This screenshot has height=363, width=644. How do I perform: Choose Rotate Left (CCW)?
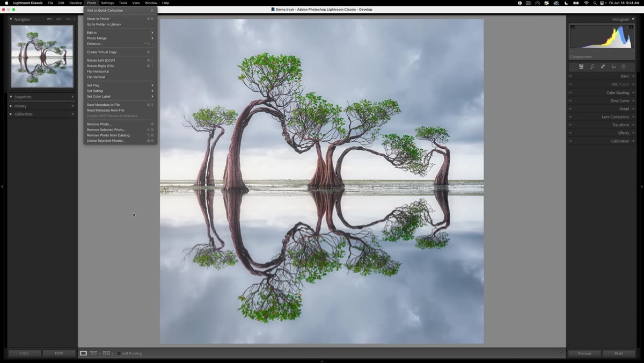point(120,60)
